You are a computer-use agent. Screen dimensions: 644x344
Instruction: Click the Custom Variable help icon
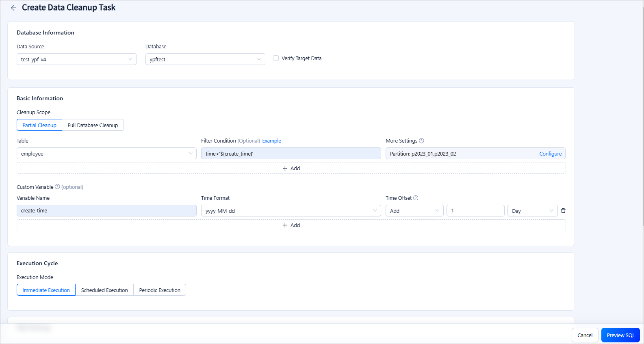click(57, 187)
